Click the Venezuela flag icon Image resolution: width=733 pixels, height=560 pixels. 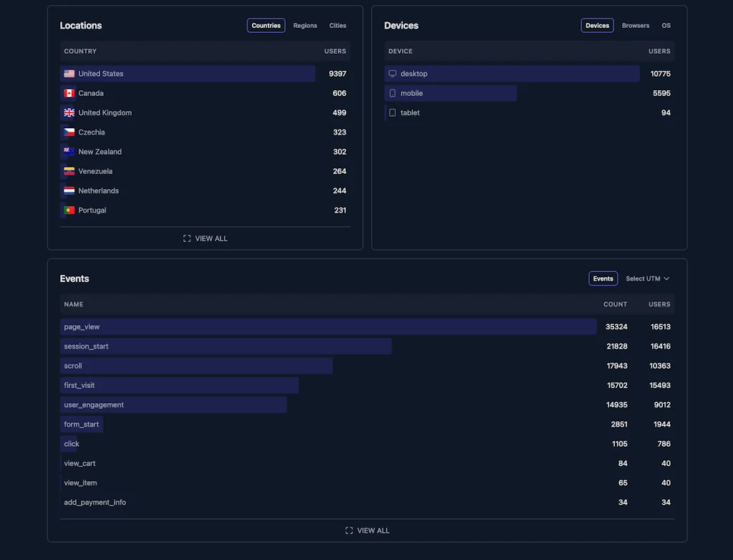[x=69, y=171]
